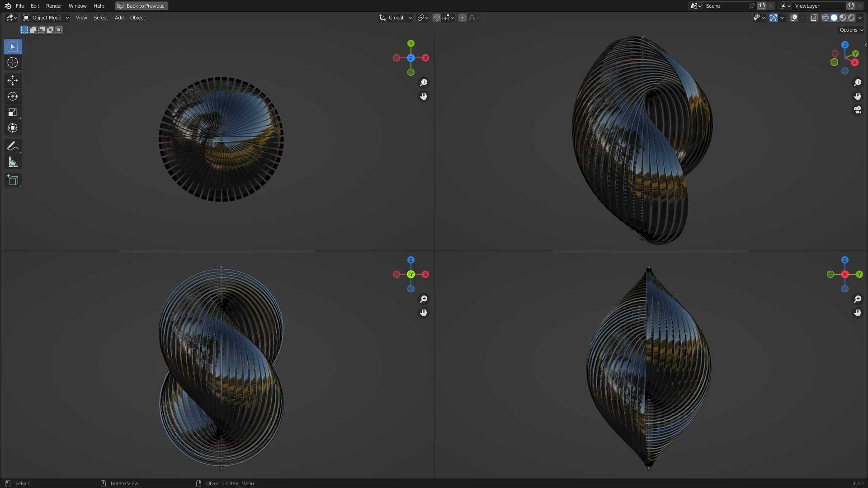Add a new ViewLayer
Screen dimensions: 868x488
coord(851,6)
